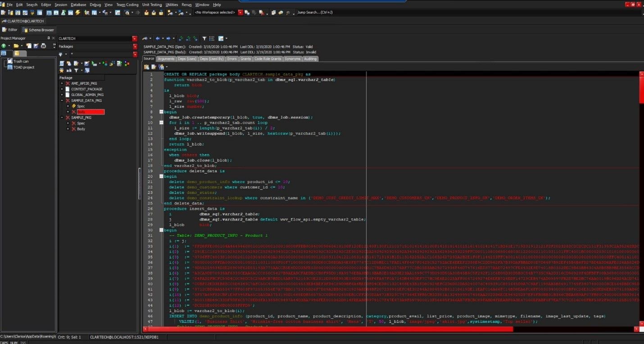
Task: Click the navigate back arrow icon
Action: pos(158,39)
